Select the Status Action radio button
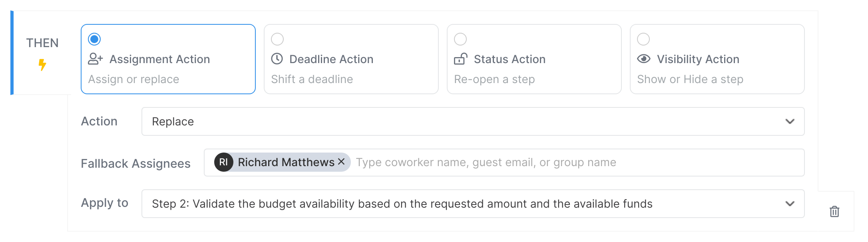The image size is (868, 242). click(461, 39)
